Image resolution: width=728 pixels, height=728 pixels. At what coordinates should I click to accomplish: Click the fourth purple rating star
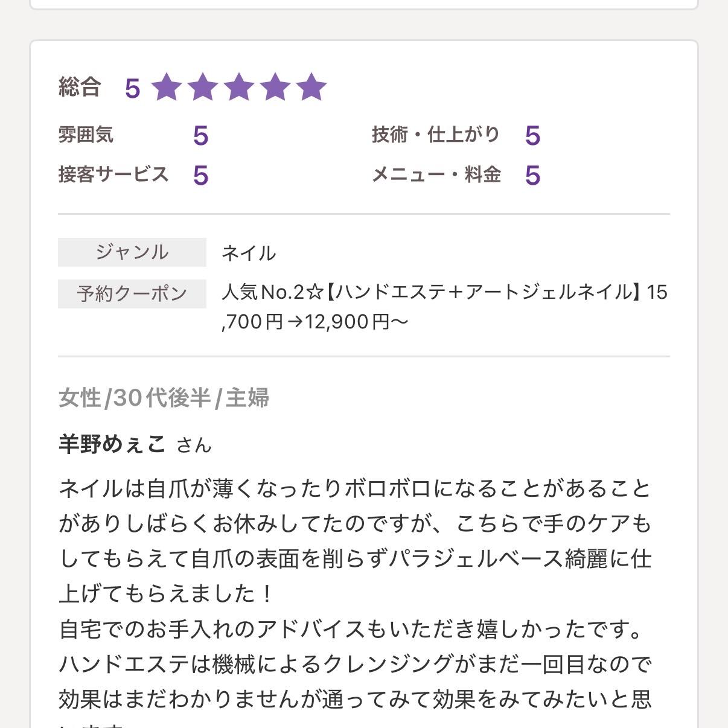click(x=275, y=88)
